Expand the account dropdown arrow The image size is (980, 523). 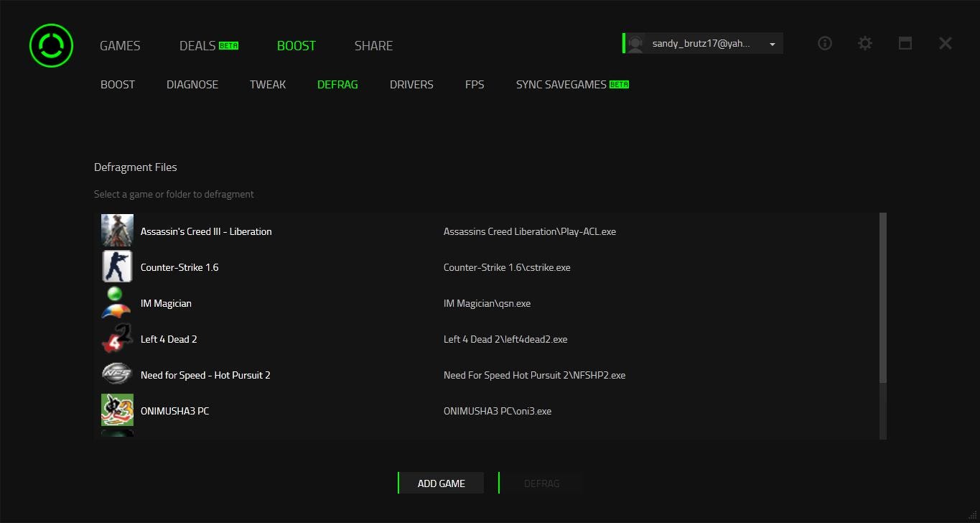point(773,45)
